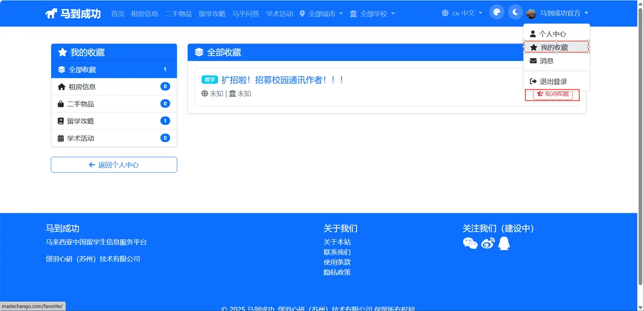Choose 退出登录 to log out
The height and width of the screenshot is (311, 644).
point(557,82)
